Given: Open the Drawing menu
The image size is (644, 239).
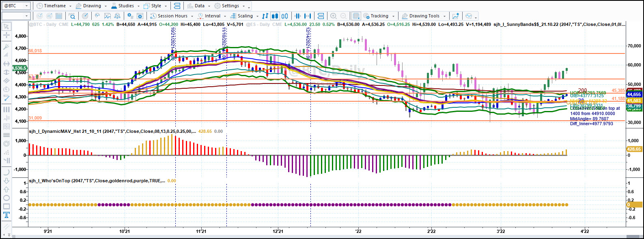Looking at the screenshot, I should tap(88, 6).
